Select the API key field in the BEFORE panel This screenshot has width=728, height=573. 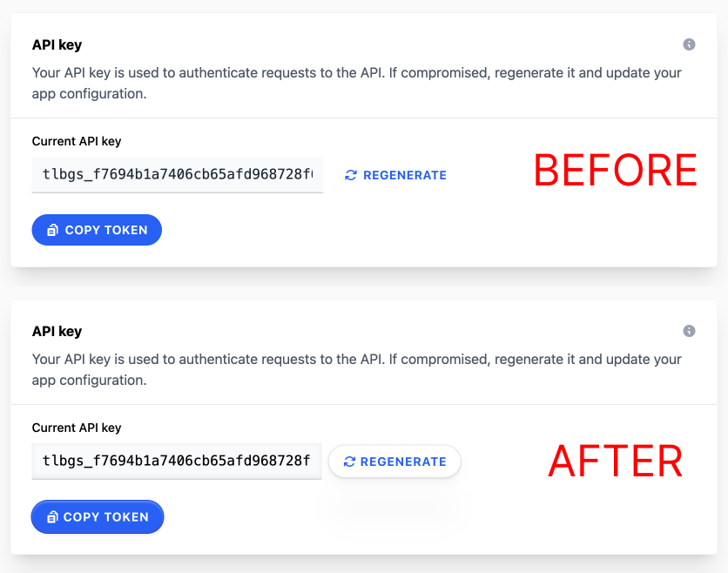click(178, 174)
